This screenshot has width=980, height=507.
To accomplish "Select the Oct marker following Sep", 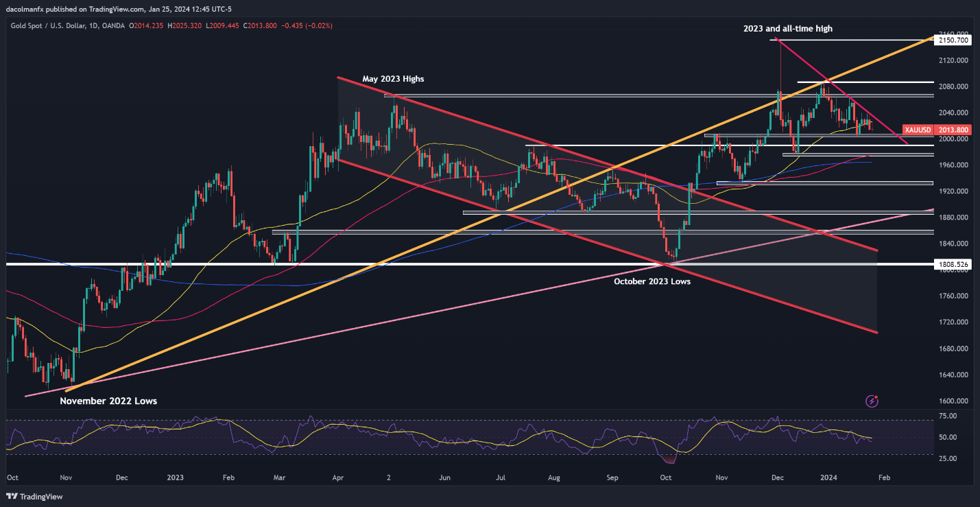I will [x=665, y=477].
